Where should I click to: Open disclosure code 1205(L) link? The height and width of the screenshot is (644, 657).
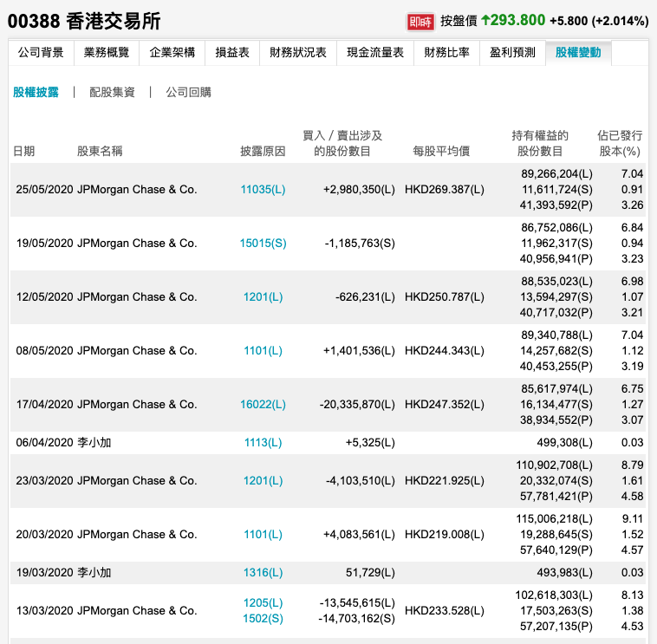click(x=263, y=602)
